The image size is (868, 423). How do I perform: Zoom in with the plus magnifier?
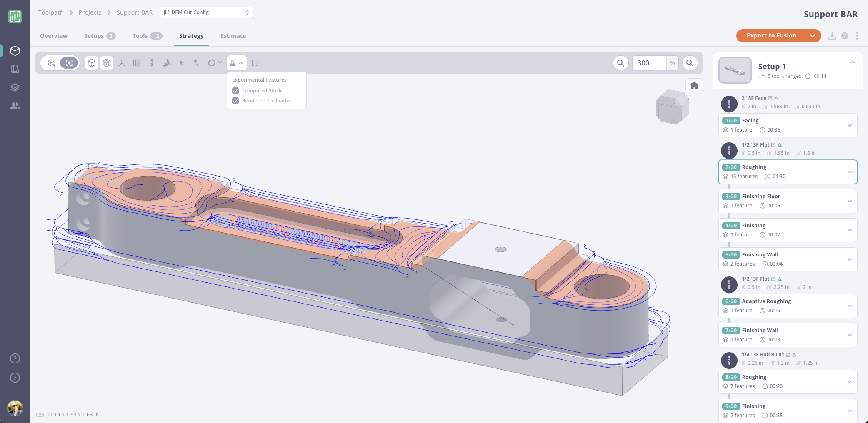click(690, 63)
